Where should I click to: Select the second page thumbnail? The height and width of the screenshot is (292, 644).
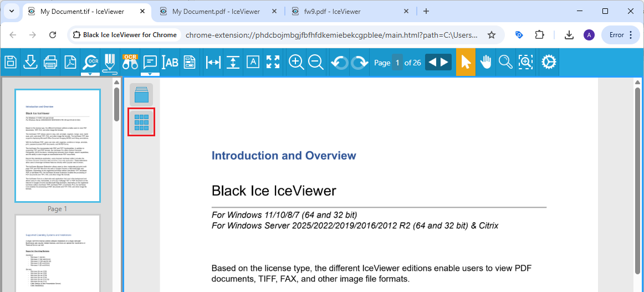pos(58,253)
